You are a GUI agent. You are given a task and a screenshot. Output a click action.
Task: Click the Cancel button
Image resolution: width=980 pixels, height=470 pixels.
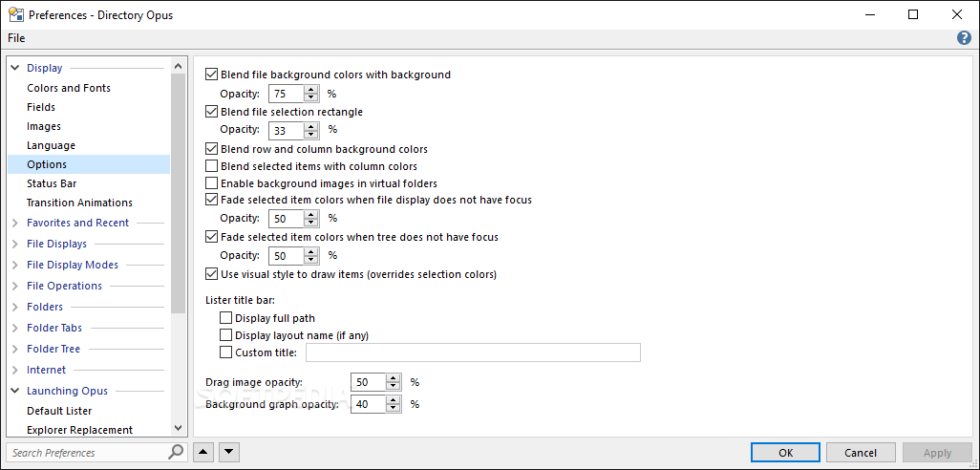tap(861, 453)
